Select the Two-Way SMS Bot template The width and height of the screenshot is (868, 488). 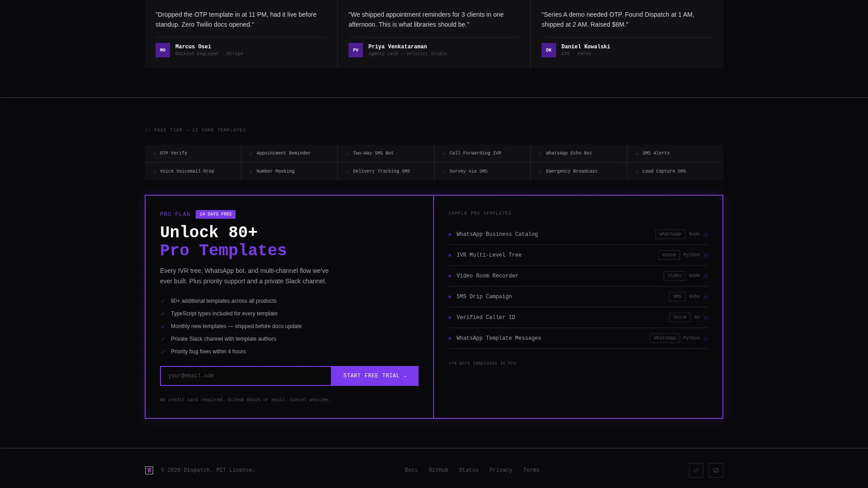coord(386,153)
